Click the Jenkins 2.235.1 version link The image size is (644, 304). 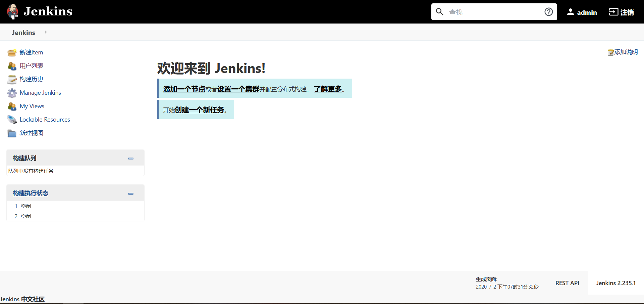tap(616, 283)
